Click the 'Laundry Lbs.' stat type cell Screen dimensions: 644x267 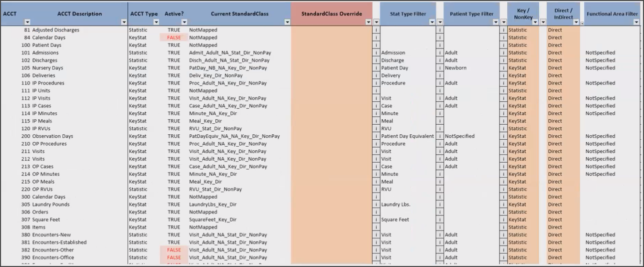(408, 204)
